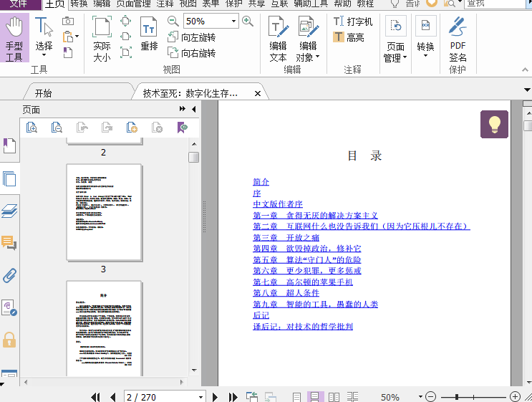The width and height of the screenshot is (532, 402).
Task: Open the Layers sidebar panel
Action: point(9,211)
